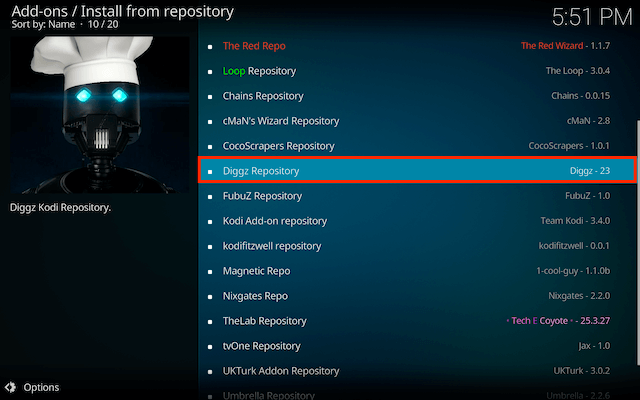Click 'UKTurk - 3.0.2' version text
This screenshot has width=640, height=400.
point(582,371)
